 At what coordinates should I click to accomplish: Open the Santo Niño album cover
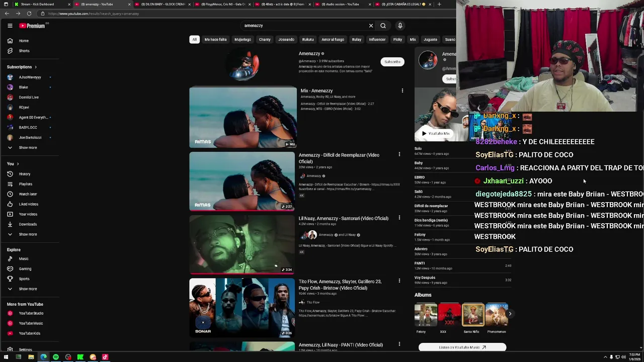pos(473,315)
